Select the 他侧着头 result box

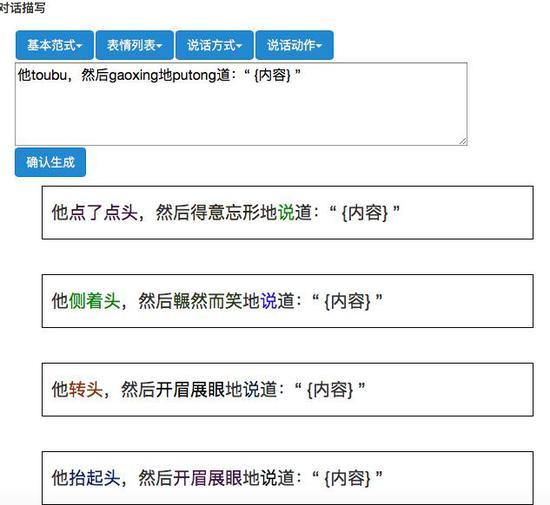coord(288,301)
